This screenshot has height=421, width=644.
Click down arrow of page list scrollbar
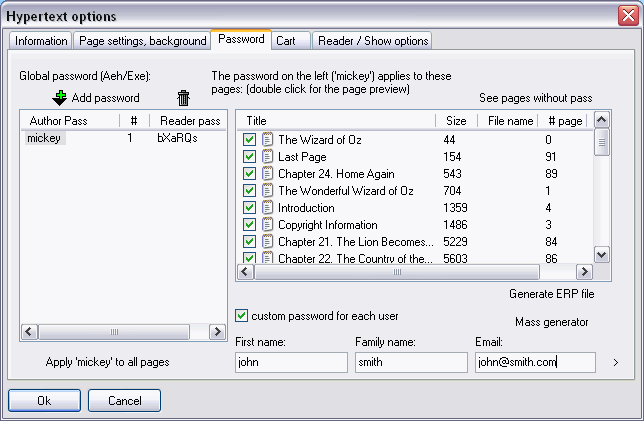602,255
